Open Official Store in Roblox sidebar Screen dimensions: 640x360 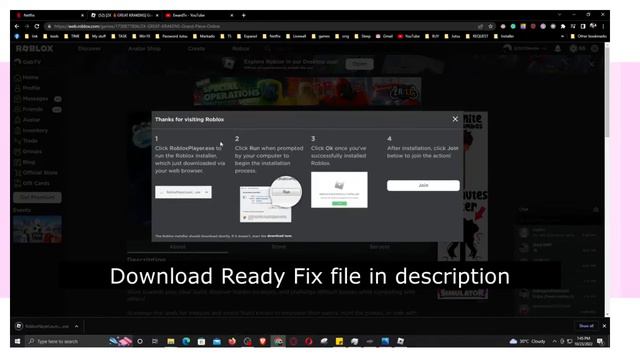pos(36,173)
